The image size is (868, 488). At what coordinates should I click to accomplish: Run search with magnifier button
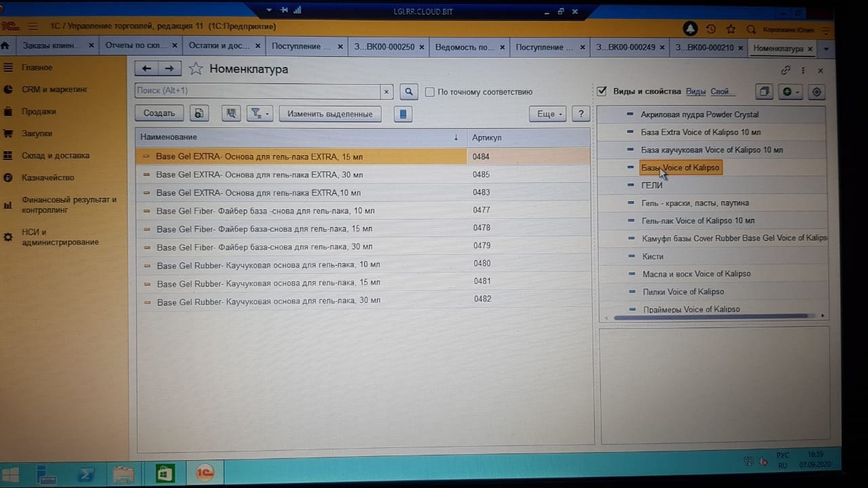coord(409,91)
